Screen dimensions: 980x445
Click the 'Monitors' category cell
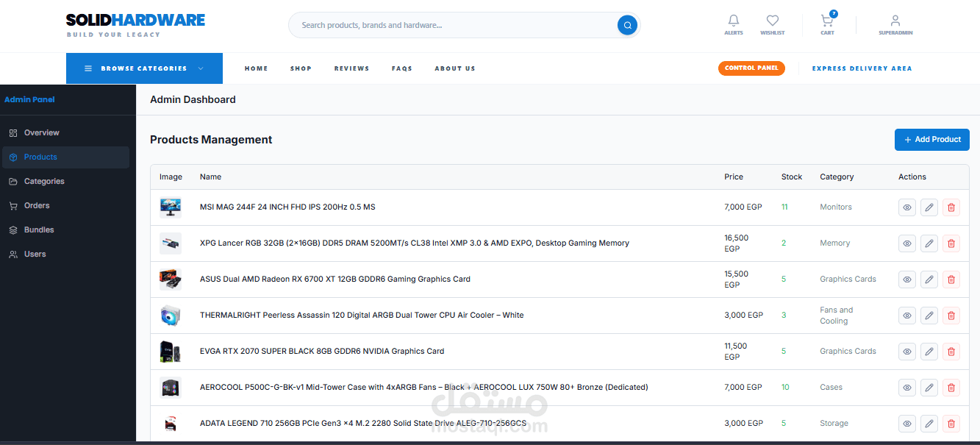[x=836, y=207]
